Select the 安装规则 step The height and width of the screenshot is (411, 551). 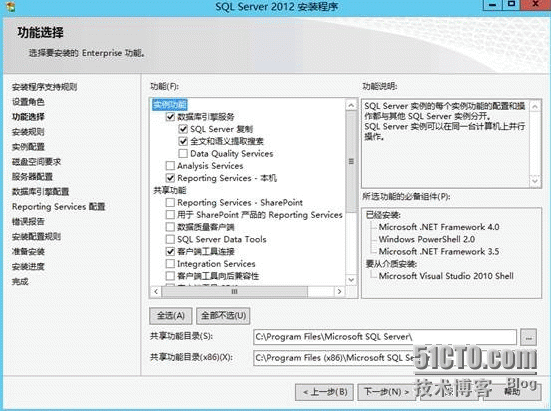pos(28,132)
